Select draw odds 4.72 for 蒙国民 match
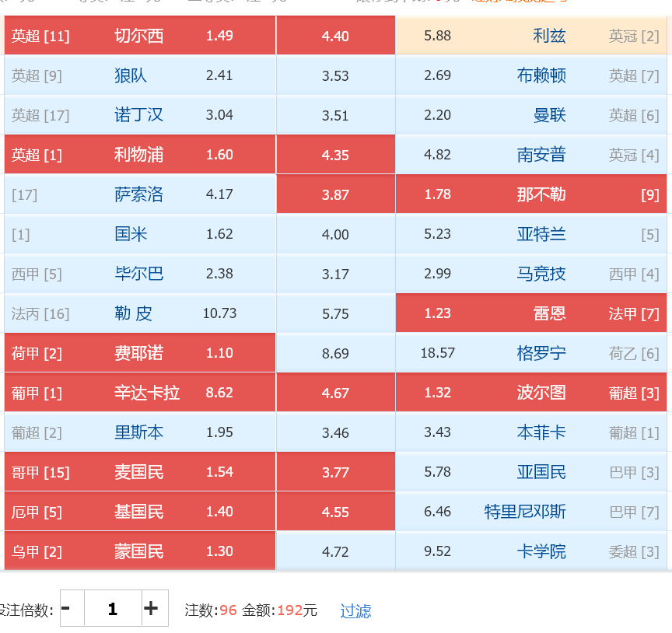The width and height of the screenshot is (672, 633). coord(335,551)
